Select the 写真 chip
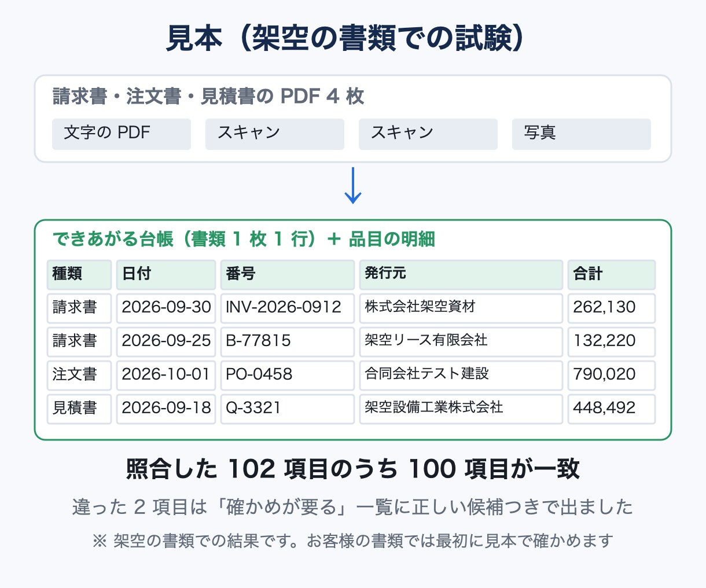 click(582, 134)
